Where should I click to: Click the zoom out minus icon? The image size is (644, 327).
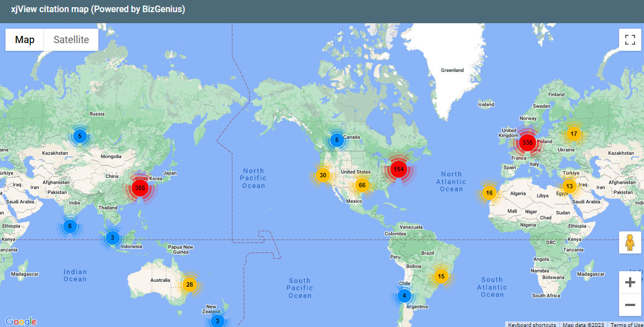pyautogui.click(x=630, y=304)
